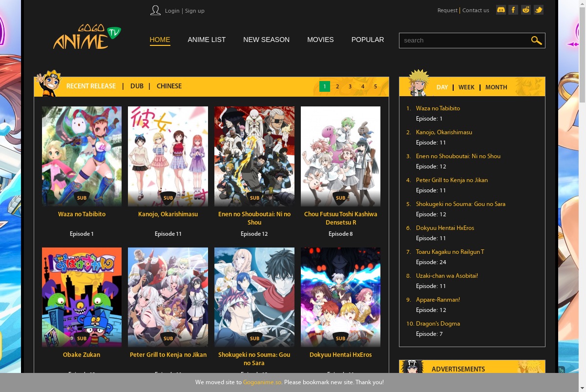Go to pagination page 5
Viewport: 586px width, 392px height.
point(376,86)
